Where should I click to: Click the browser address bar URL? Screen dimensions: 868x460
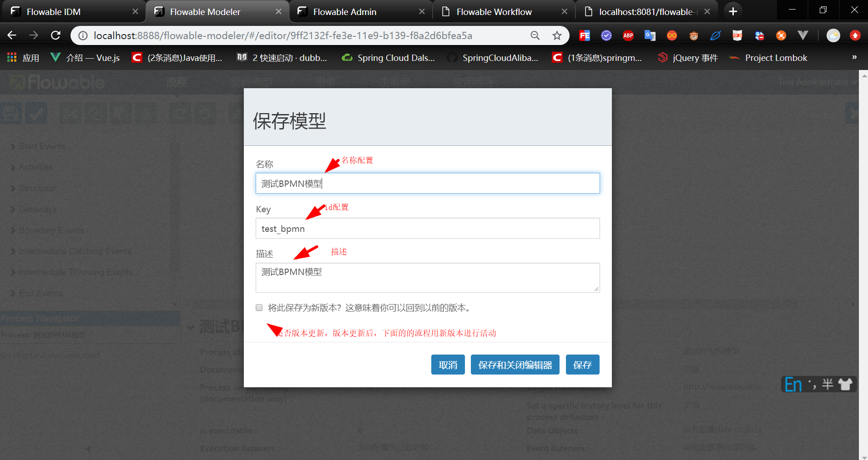(283, 35)
